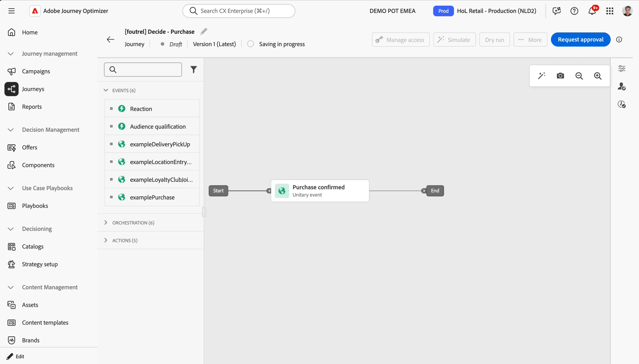
Task: Expand the ORCHESTRATION section
Action: [x=106, y=223]
